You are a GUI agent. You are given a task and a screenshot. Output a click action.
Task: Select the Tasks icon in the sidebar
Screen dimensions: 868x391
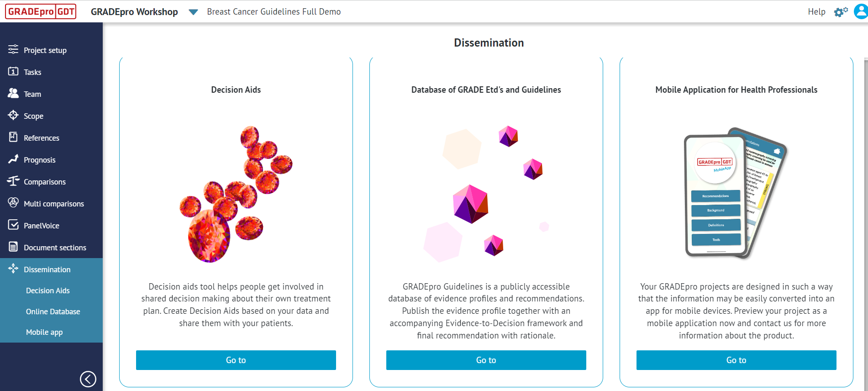click(13, 72)
